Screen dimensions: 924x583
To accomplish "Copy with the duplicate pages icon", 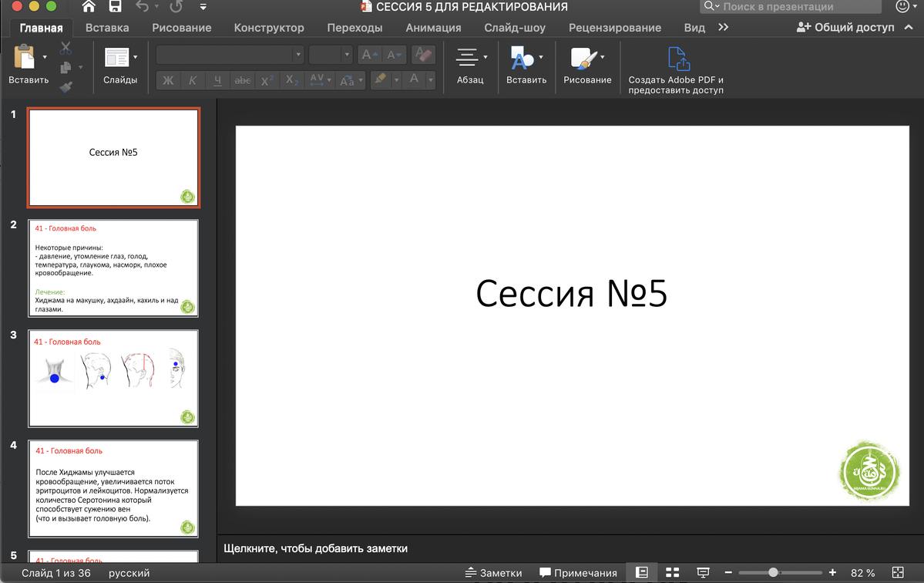I will coord(66,67).
